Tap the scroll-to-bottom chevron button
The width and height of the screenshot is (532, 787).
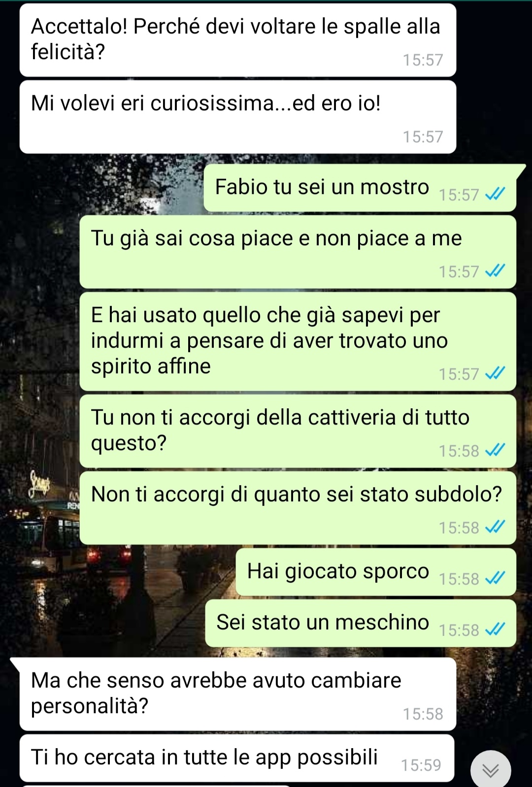click(x=491, y=770)
